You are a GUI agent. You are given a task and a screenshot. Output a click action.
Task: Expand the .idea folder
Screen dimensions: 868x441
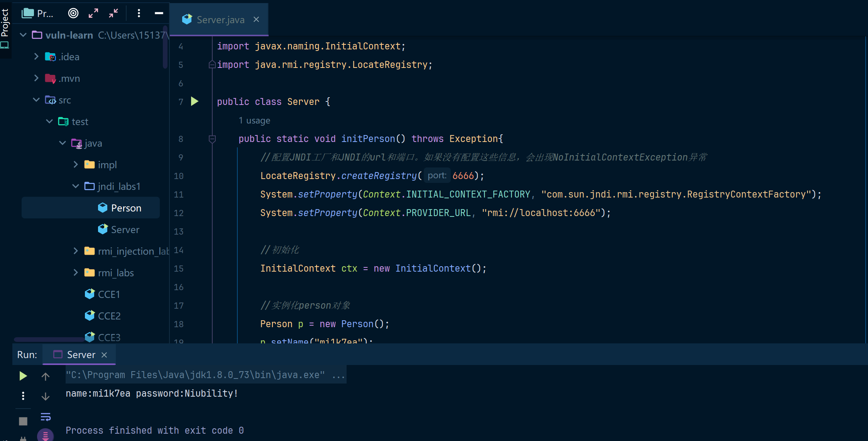tap(36, 57)
